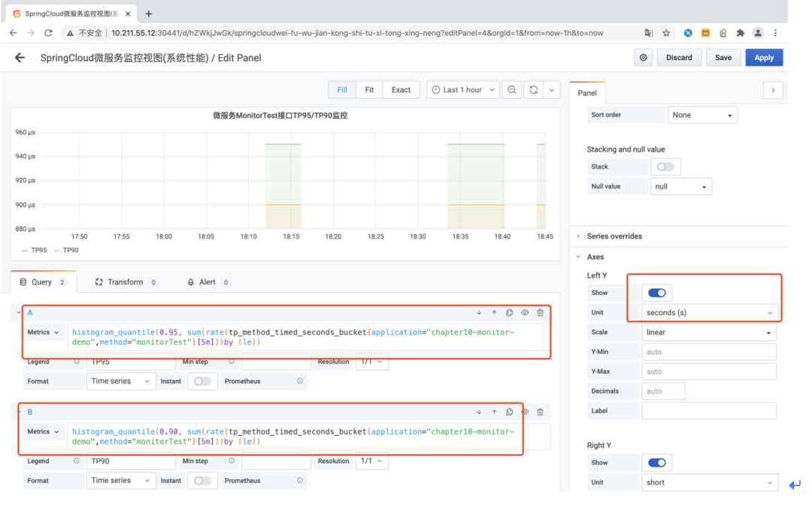Click TP95 legend color swatch
This screenshot has width=812, height=508.
tap(25, 251)
